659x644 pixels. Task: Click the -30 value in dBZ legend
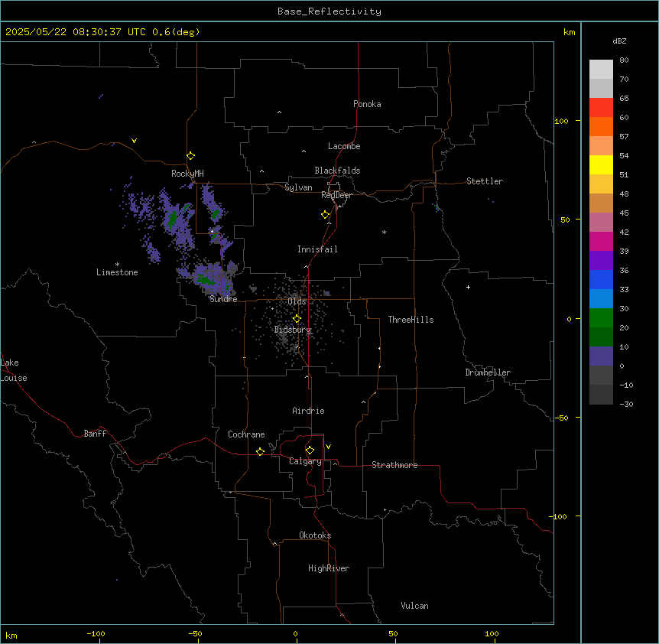pos(626,404)
